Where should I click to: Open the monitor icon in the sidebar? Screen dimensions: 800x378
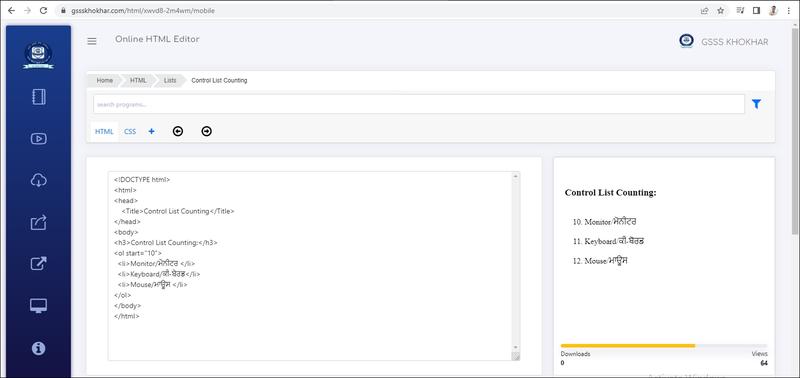tap(39, 305)
